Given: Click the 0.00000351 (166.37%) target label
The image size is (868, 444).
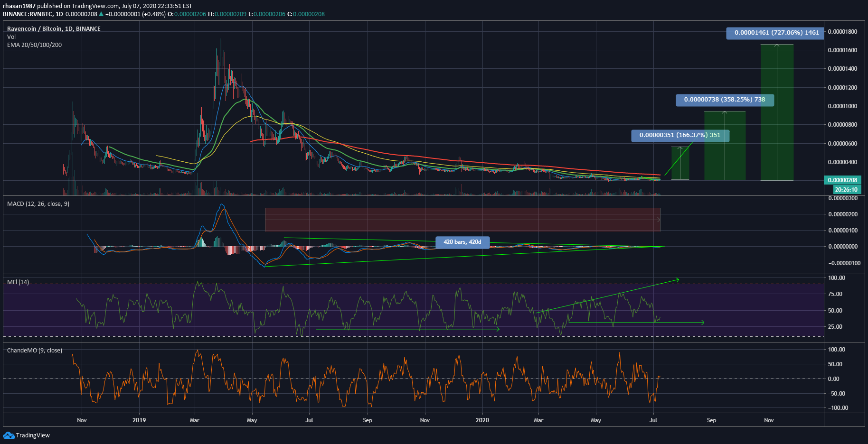Looking at the screenshot, I should pos(680,135).
